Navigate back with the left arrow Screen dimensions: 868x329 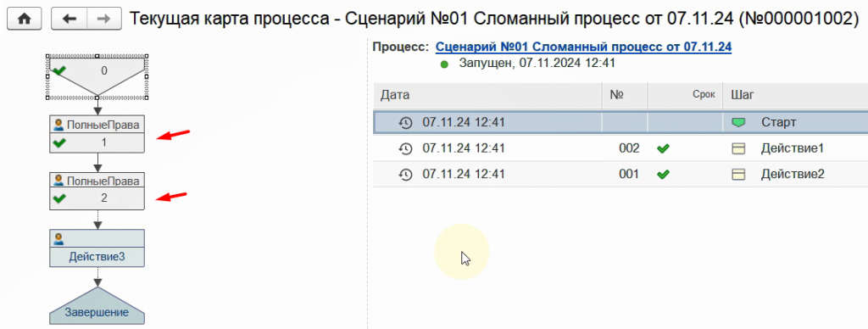(x=70, y=19)
